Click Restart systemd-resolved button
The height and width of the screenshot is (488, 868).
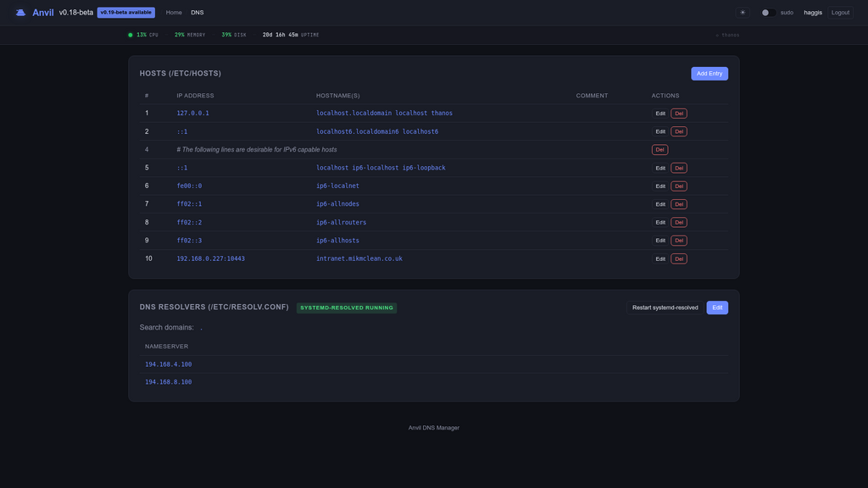coord(665,308)
